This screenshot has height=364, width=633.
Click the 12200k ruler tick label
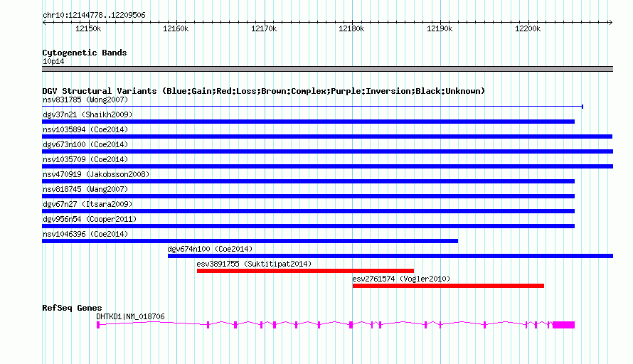[528, 28]
